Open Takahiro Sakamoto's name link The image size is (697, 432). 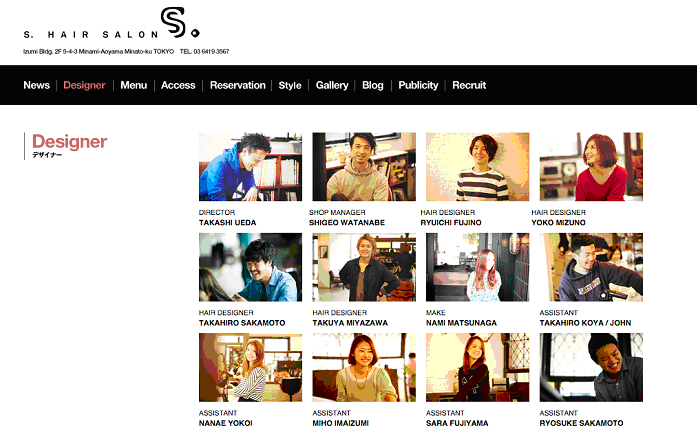pyautogui.click(x=242, y=323)
